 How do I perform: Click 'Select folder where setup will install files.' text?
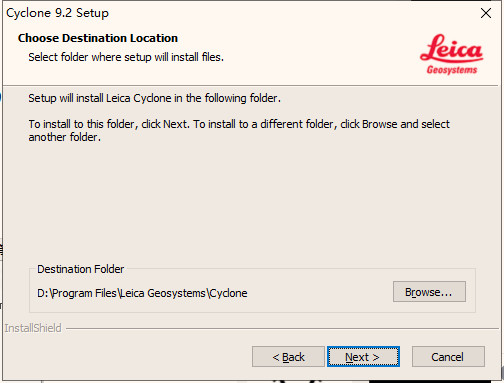click(126, 57)
